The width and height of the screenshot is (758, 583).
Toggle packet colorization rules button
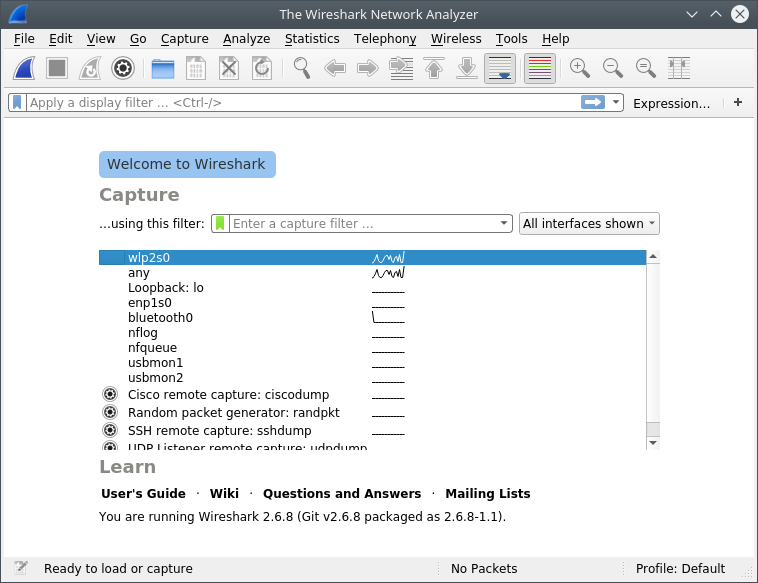(x=539, y=68)
